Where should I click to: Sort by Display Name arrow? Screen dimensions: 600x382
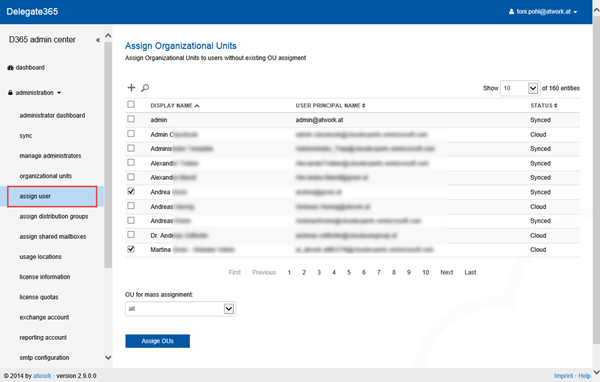click(197, 106)
